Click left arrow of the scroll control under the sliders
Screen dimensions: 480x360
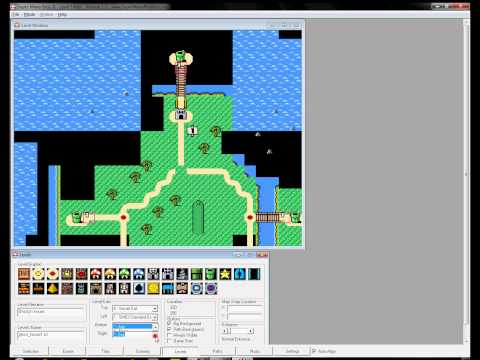click(225, 331)
